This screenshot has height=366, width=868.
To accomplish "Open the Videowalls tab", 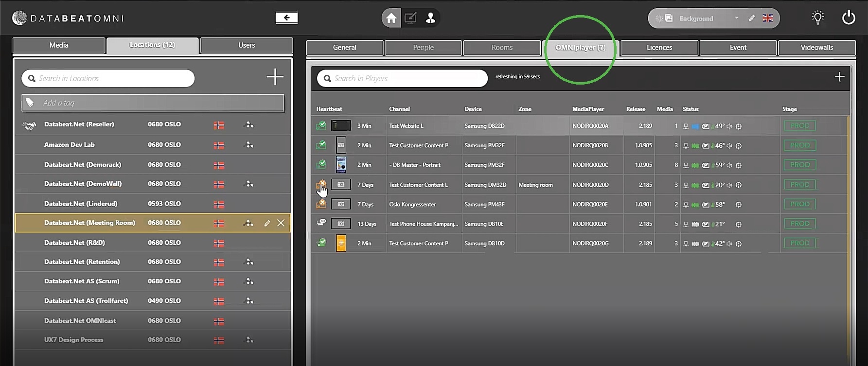I will coord(817,48).
